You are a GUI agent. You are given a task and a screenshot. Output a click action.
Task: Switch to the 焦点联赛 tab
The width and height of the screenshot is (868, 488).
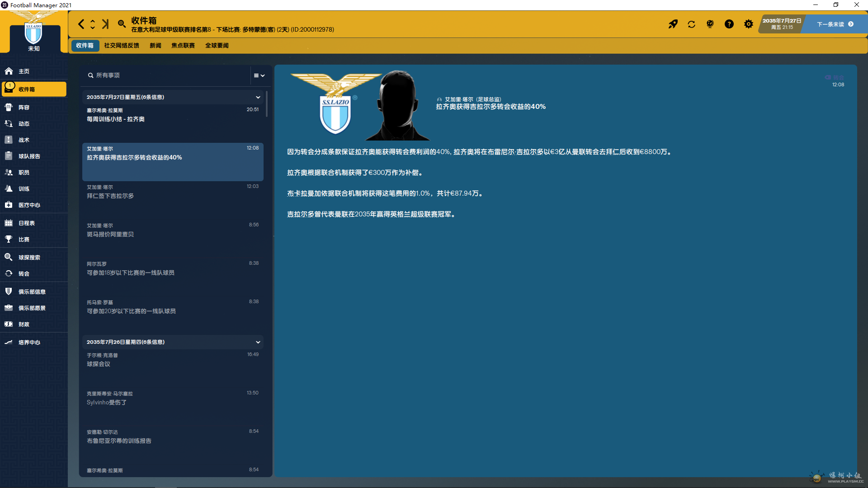183,46
